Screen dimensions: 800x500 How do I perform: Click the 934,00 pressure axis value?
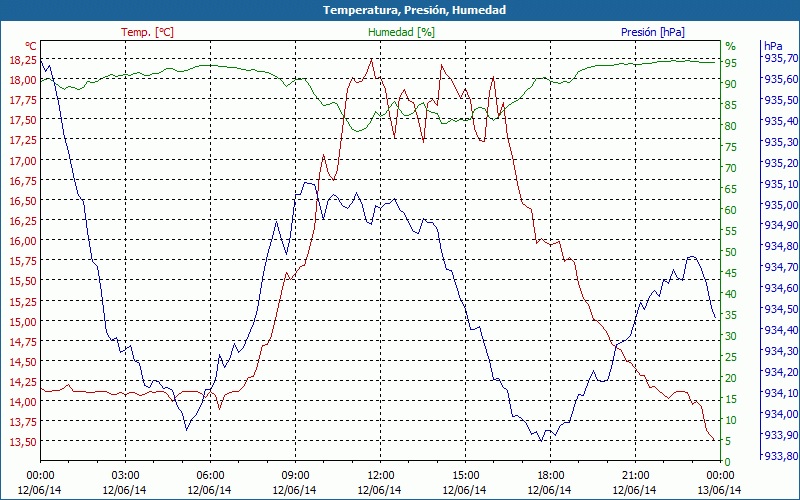780,413
